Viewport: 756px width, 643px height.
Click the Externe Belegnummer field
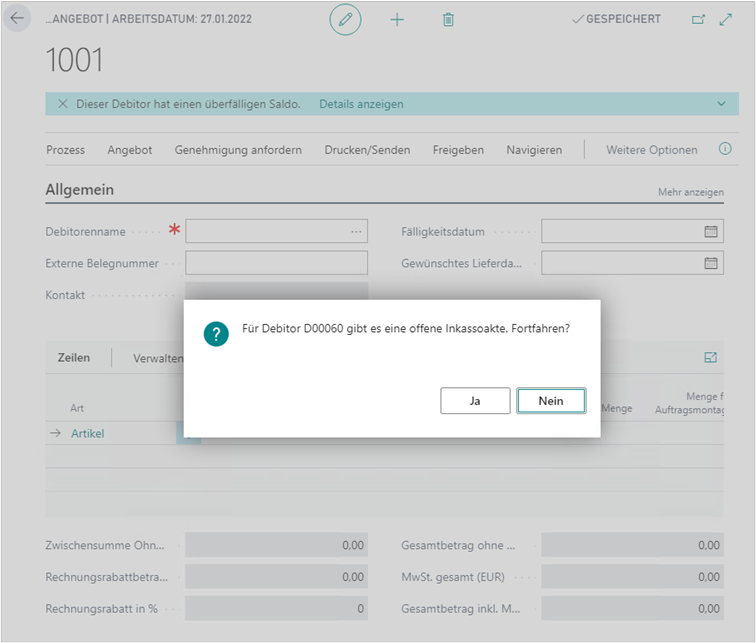pyautogui.click(x=276, y=263)
